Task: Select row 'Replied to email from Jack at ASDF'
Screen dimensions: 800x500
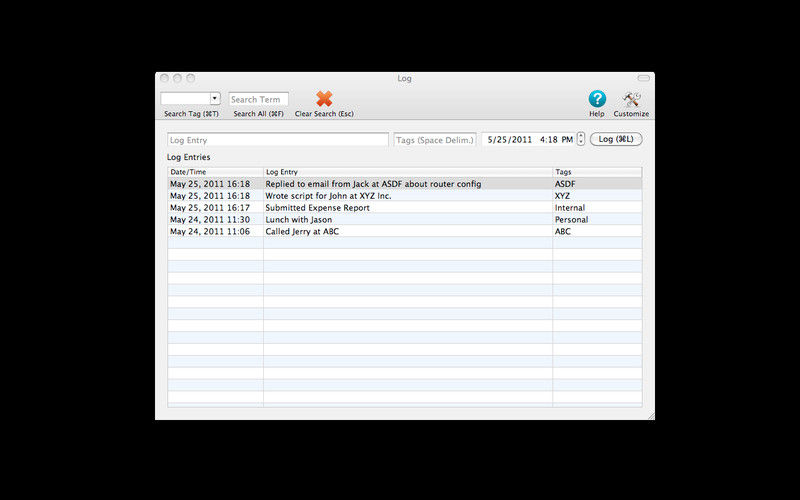Action: (x=405, y=184)
